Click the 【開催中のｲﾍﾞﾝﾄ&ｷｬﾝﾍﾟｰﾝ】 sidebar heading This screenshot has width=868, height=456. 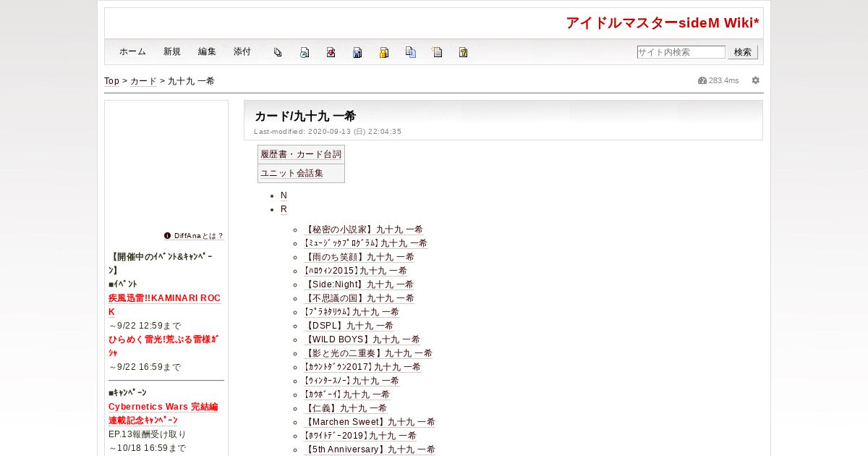point(161,263)
